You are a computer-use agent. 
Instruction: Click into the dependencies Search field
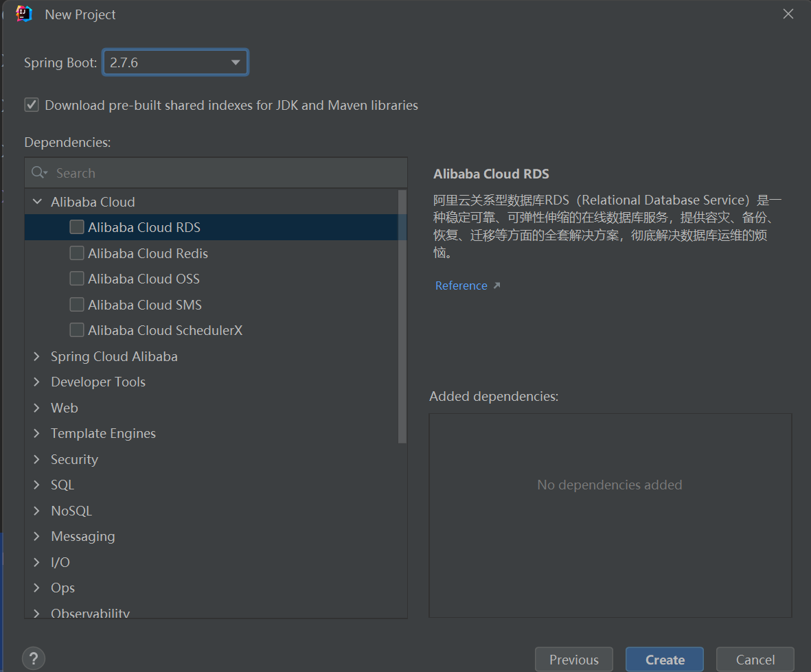216,173
